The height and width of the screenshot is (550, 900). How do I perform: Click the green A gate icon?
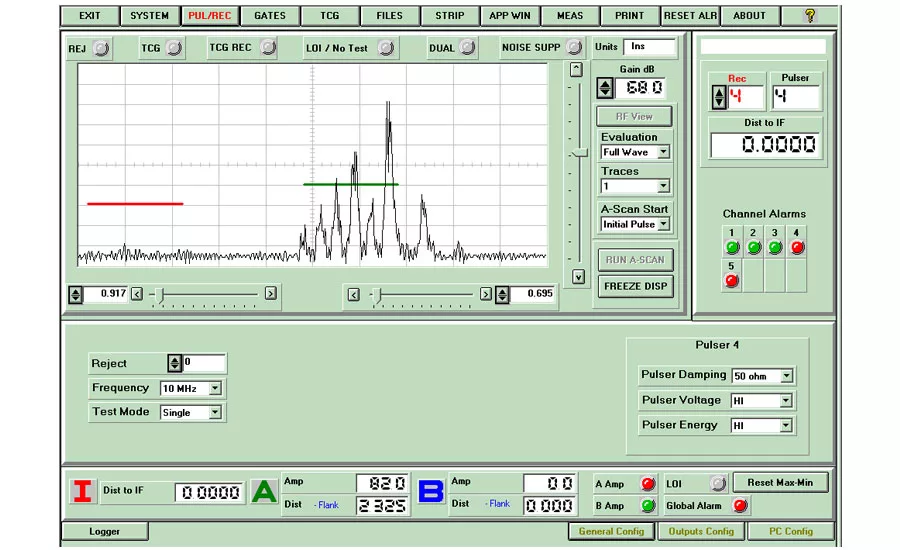[x=264, y=492]
